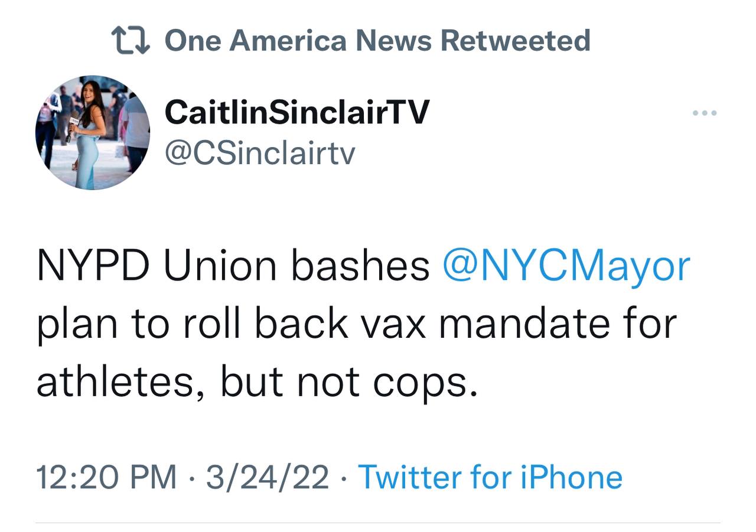Click the phrase NYPD Union
The height and width of the screenshot is (532, 756).
click(157, 267)
